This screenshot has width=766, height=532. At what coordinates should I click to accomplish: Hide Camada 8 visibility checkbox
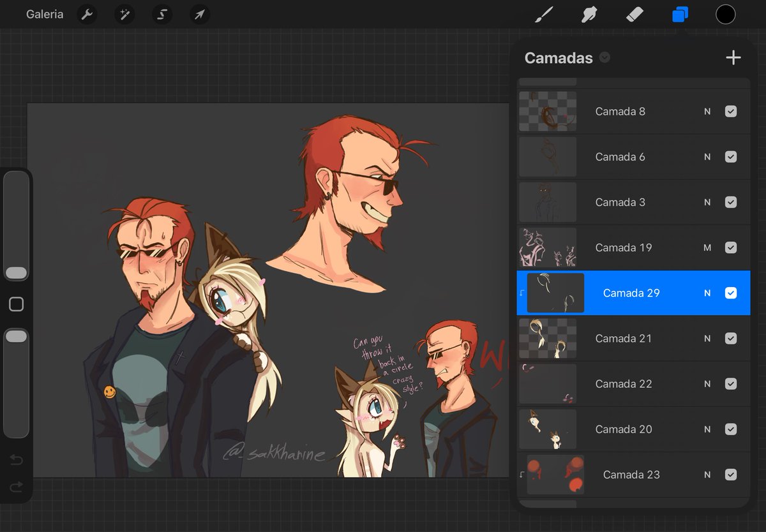(x=731, y=111)
